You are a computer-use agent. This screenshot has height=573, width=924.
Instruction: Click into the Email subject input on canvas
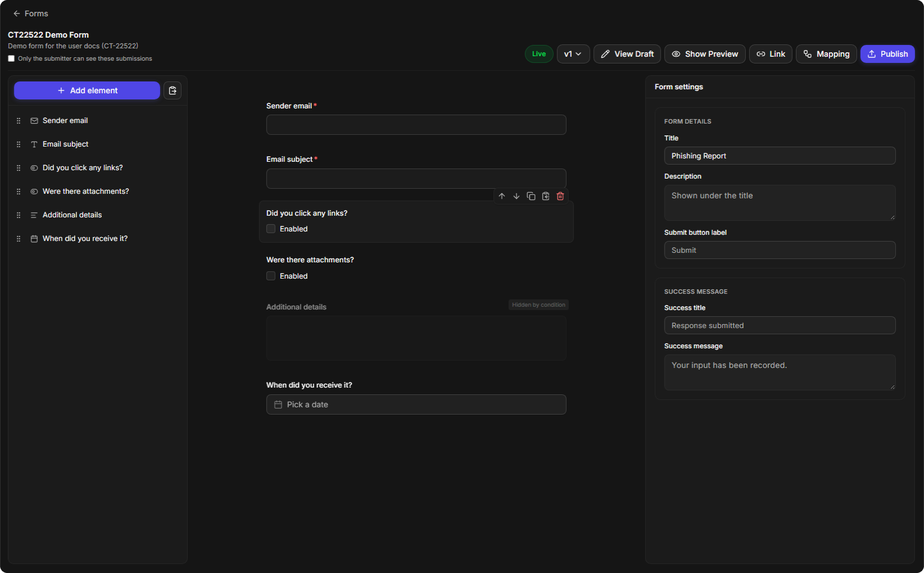coord(416,179)
